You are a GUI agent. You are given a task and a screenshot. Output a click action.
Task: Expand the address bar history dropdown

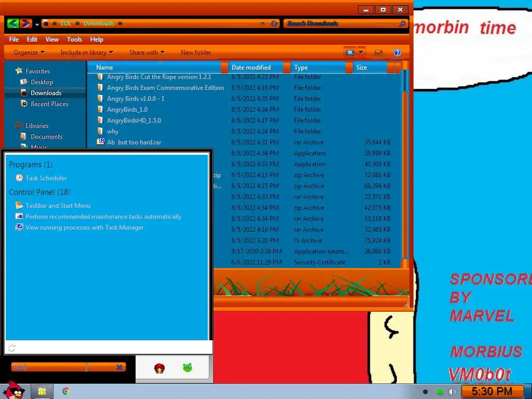tap(262, 23)
